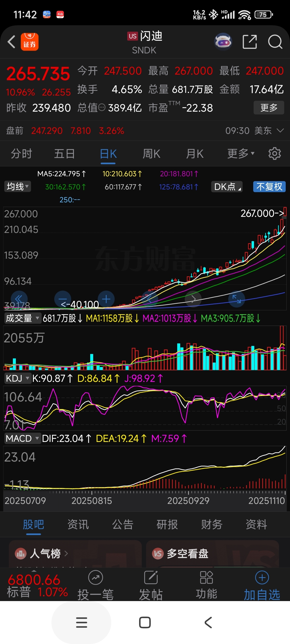Tap the 267.000 high marker on chart
Image resolution: width=290 pixels, height=644 pixels.
[x=262, y=213]
